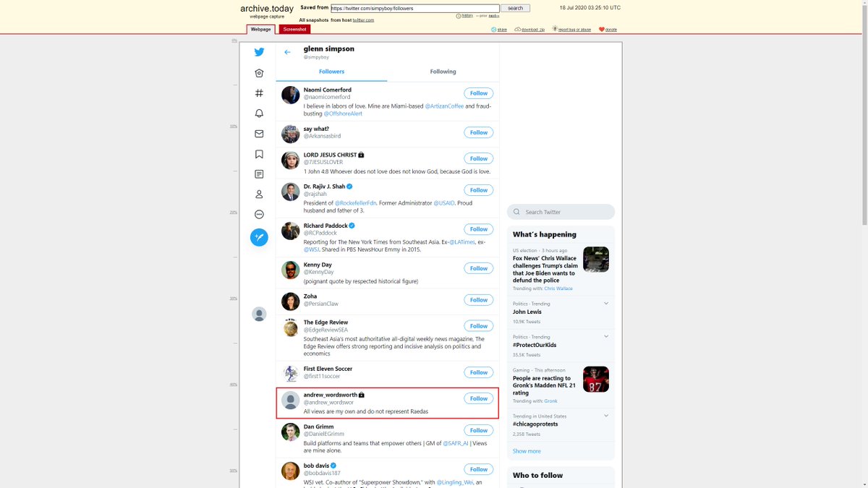The height and width of the screenshot is (488, 868).
Task: Follow Naomi Comerford
Action: click(479, 93)
